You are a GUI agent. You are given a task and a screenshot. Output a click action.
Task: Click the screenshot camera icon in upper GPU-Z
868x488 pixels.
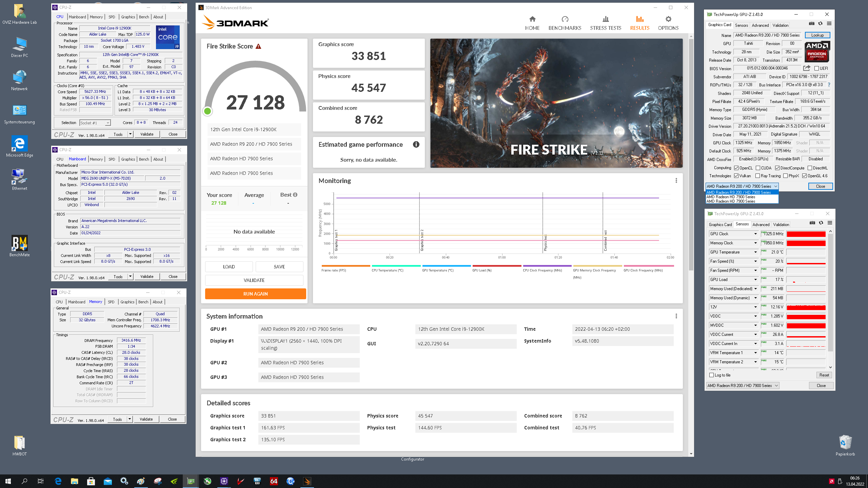pyautogui.click(x=811, y=23)
